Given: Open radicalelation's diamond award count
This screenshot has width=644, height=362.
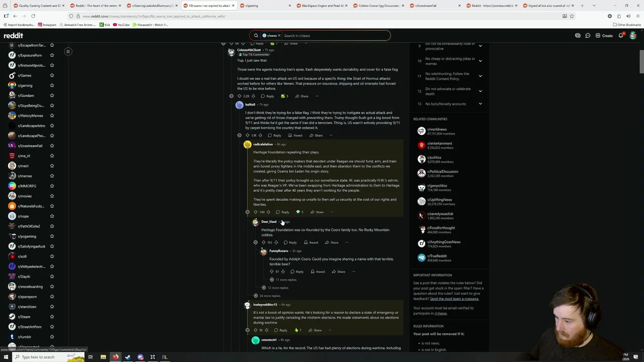Looking at the screenshot, I should pos(299,212).
